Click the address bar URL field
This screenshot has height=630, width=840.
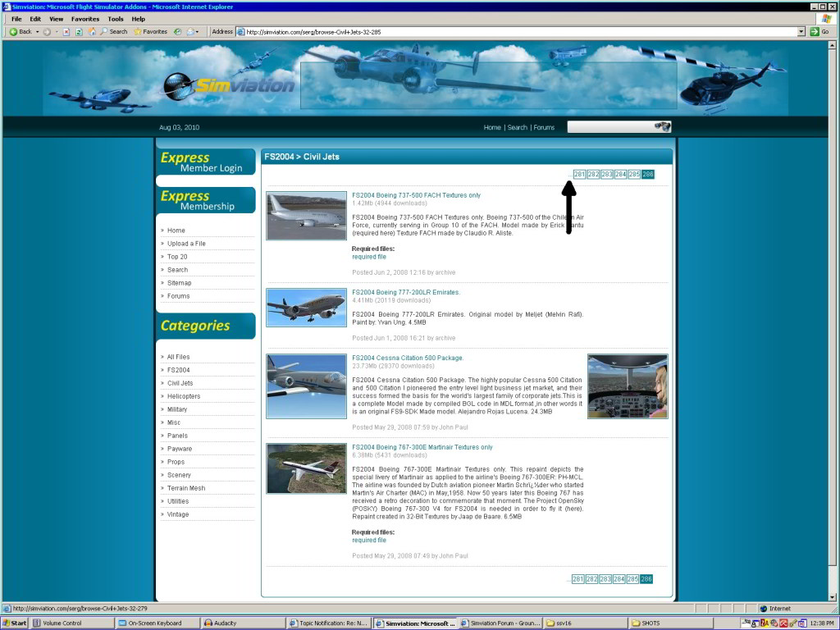pos(517,32)
